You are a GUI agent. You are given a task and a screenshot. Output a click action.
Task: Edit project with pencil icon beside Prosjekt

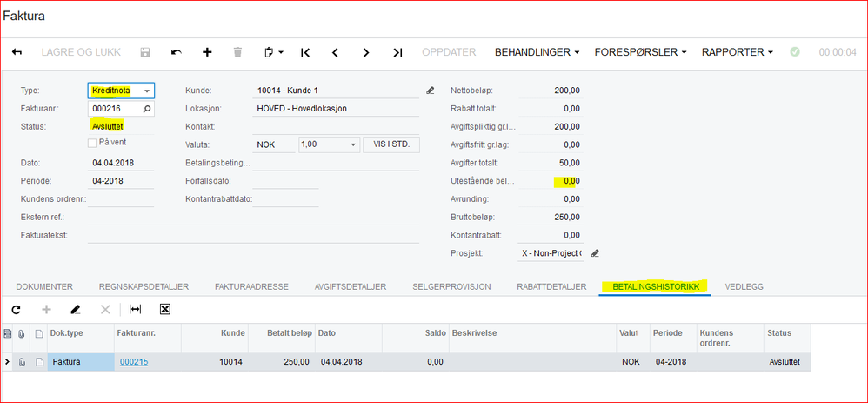tap(595, 253)
